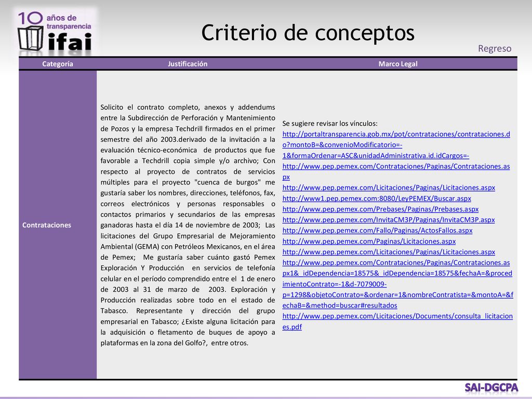Open the portaltransparencia.gob.mx contrataciones link
The width and height of the screenshot is (532, 399).
pos(396,145)
